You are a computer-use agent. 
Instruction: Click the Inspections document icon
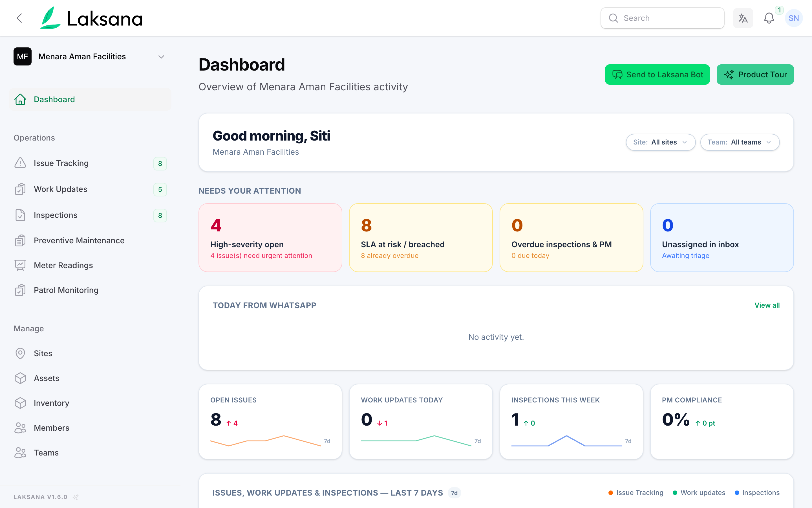click(20, 215)
